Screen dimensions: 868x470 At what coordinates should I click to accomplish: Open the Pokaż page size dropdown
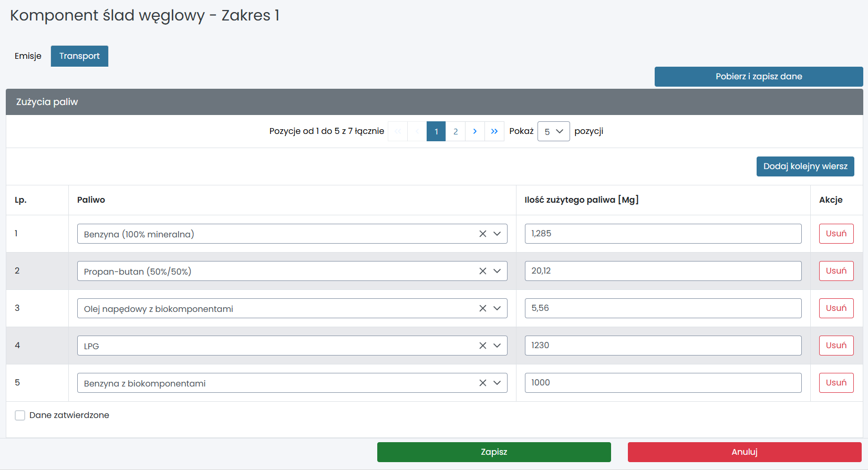[553, 131]
